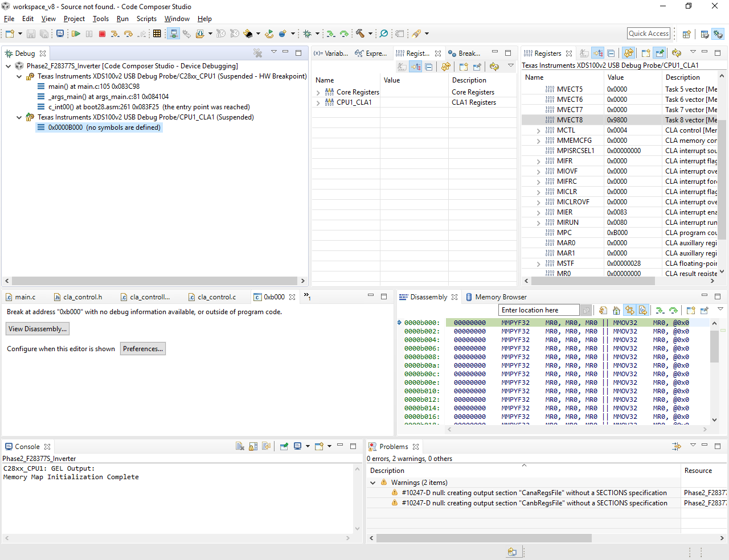
Task: Click the View Disassembly button
Action: point(38,329)
